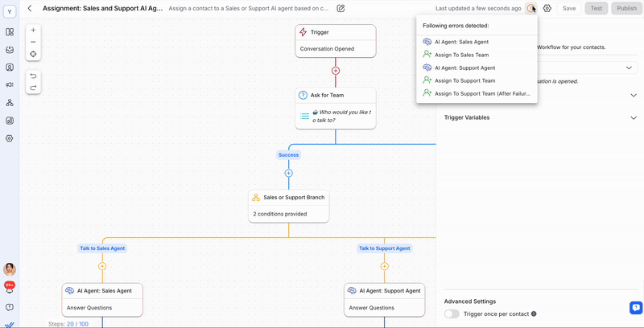
Task: Open the user avatar in the sidebar
Action: [10, 269]
